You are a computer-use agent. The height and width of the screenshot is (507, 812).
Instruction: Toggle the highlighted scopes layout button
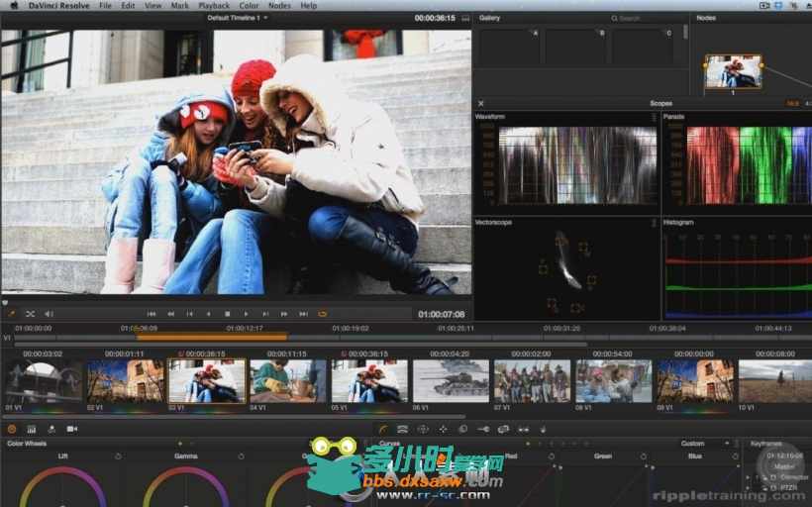coord(792,104)
